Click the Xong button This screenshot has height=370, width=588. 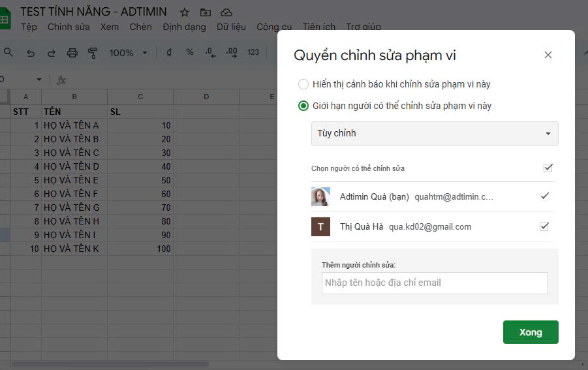pyautogui.click(x=531, y=332)
